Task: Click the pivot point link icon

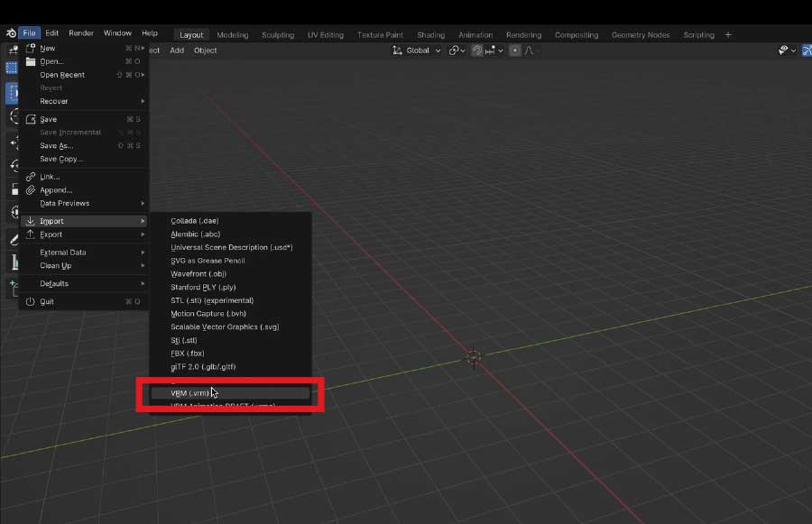Action: [x=454, y=51]
